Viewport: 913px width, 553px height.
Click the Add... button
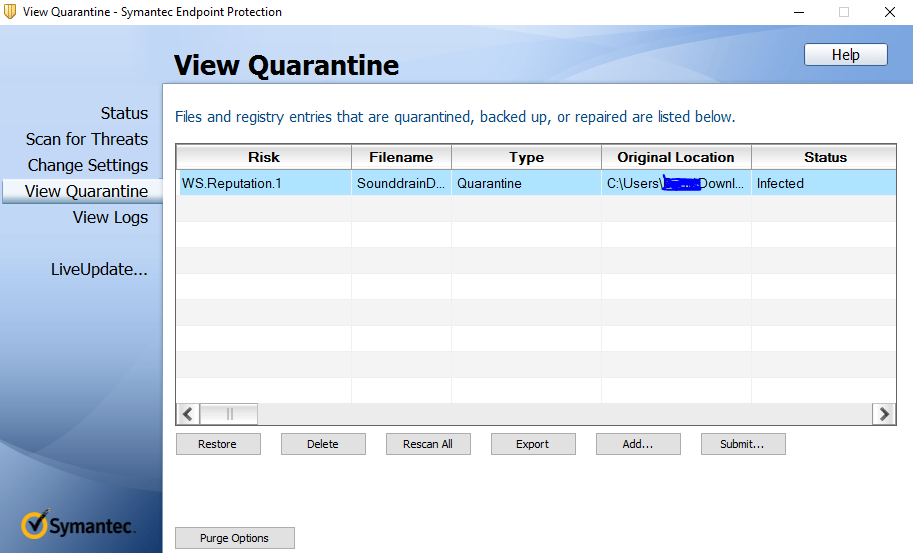pyautogui.click(x=638, y=444)
